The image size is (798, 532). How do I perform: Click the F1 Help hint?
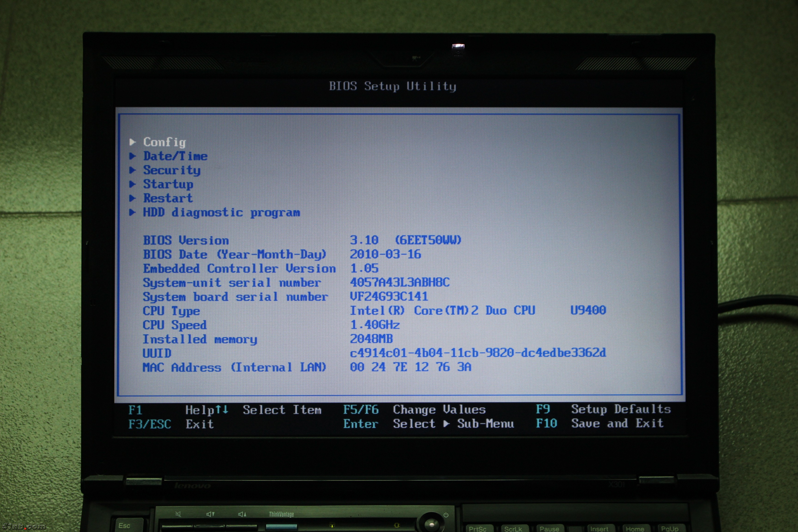click(x=171, y=410)
